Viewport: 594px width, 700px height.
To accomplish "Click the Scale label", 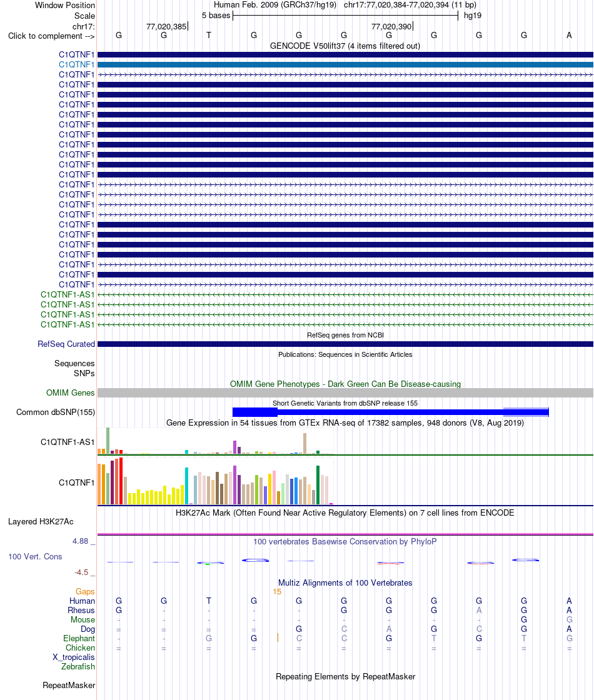I will click(84, 16).
